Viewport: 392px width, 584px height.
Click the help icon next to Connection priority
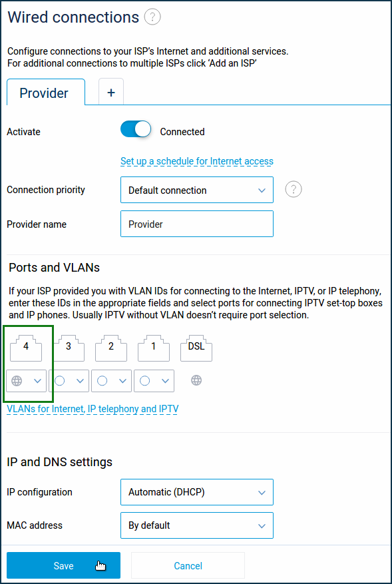[294, 190]
